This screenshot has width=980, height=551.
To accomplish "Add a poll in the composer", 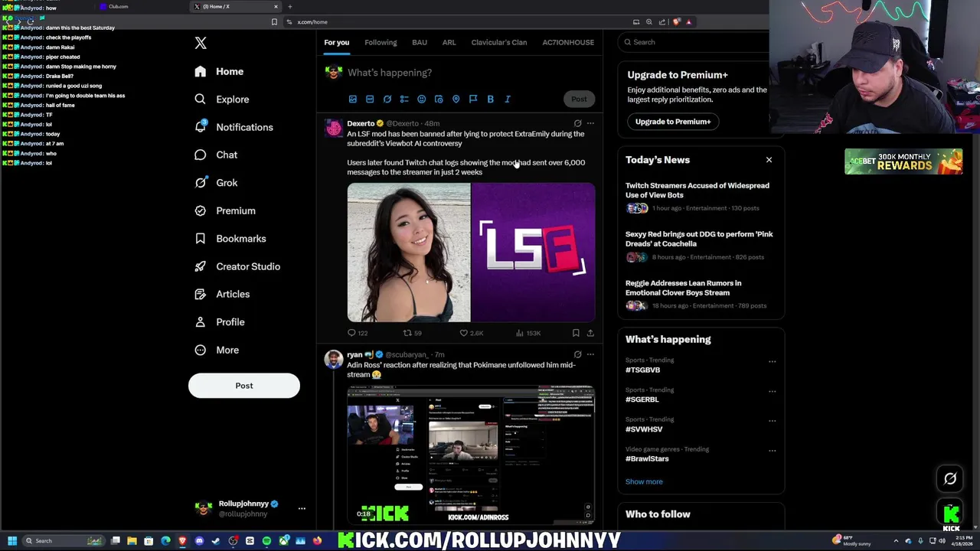I will click(x=404, y=99).
